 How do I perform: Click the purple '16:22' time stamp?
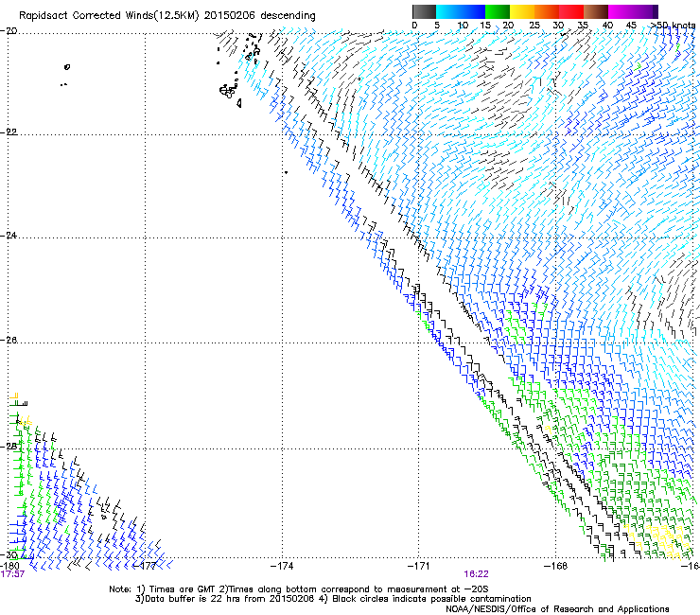[477, 574]
